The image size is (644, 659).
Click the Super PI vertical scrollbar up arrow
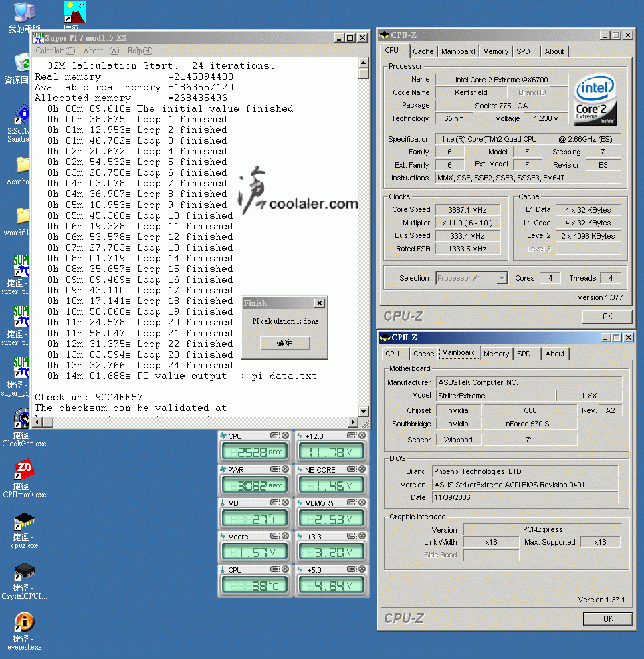coord(364,63)
